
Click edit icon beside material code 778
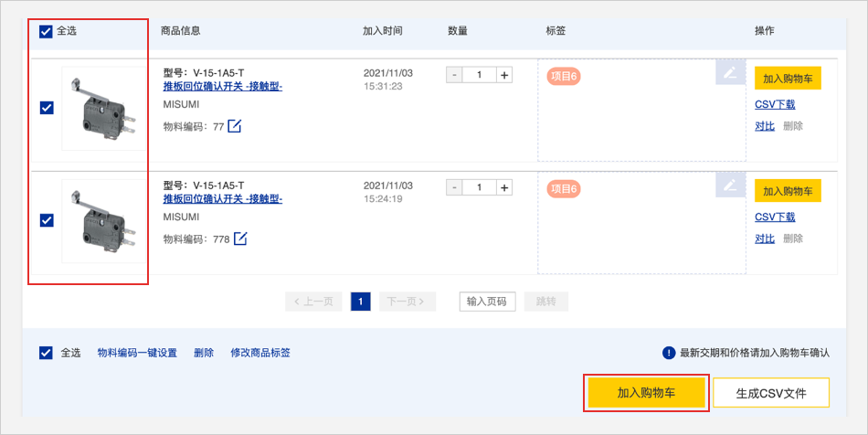241,239
